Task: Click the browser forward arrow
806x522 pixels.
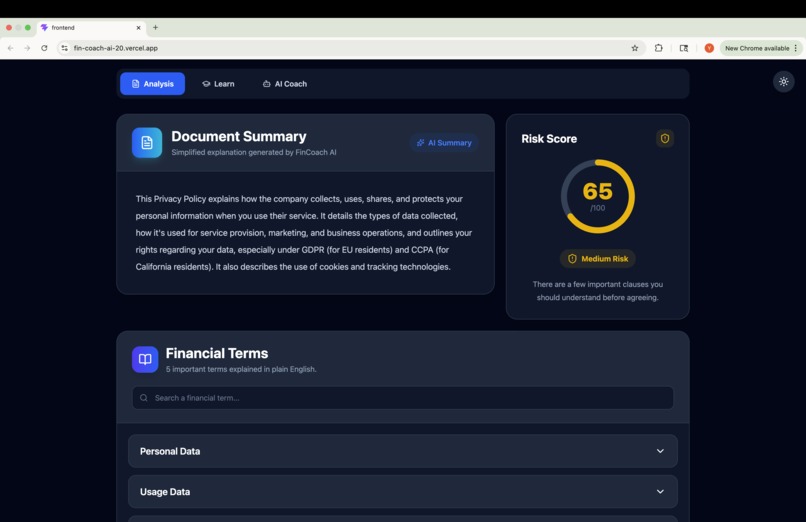Action: coord(27,48)
